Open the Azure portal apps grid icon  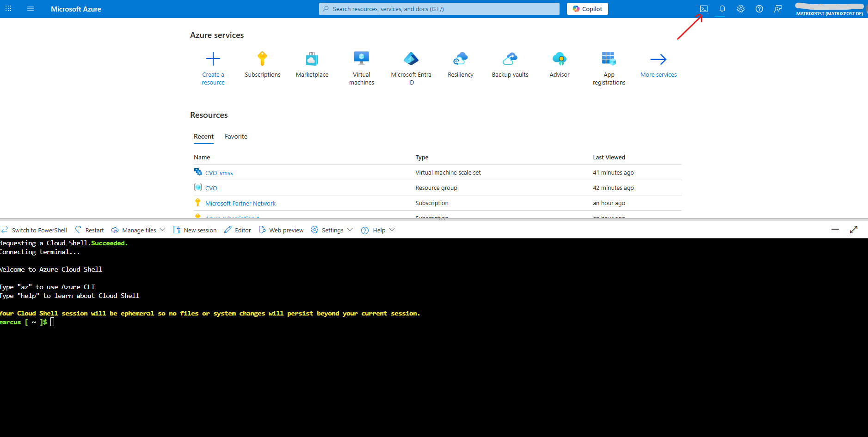click(8, 9)
